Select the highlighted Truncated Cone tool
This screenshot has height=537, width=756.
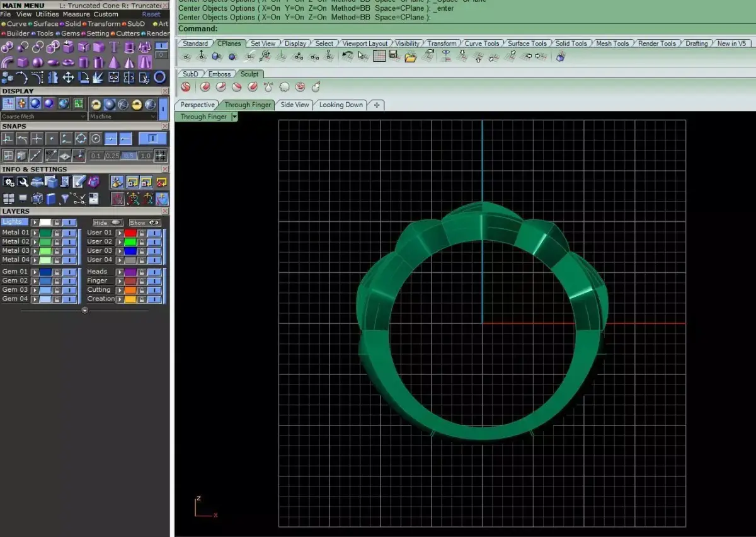click(145, 62)
